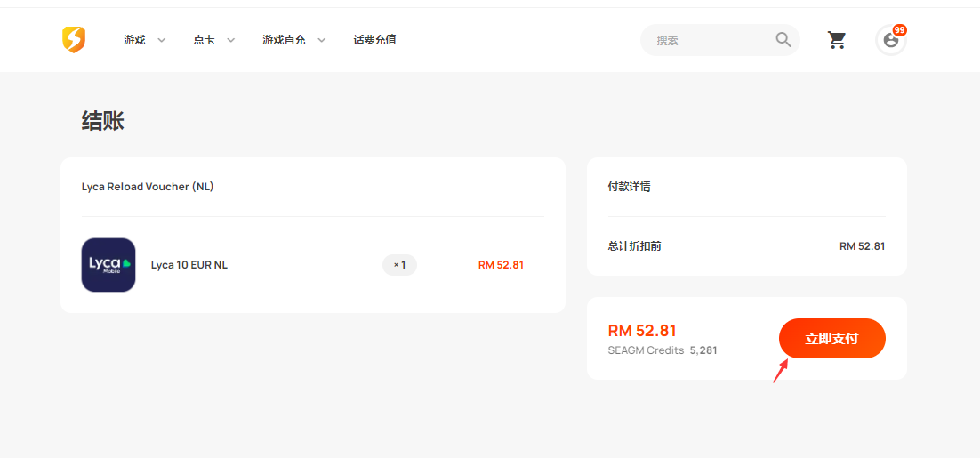Click the SEAGM shield logo

(74, 40)
